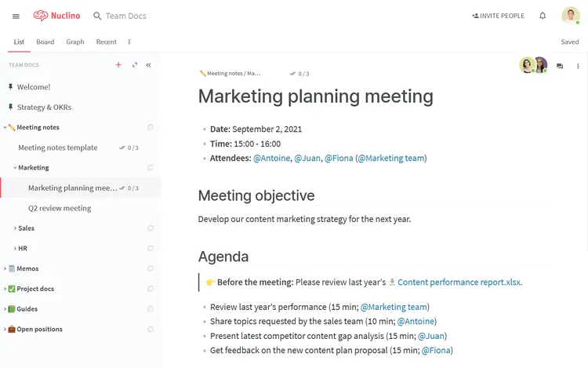
Task: Collapse the sidebar with double chevron
Action: point(148,65)
